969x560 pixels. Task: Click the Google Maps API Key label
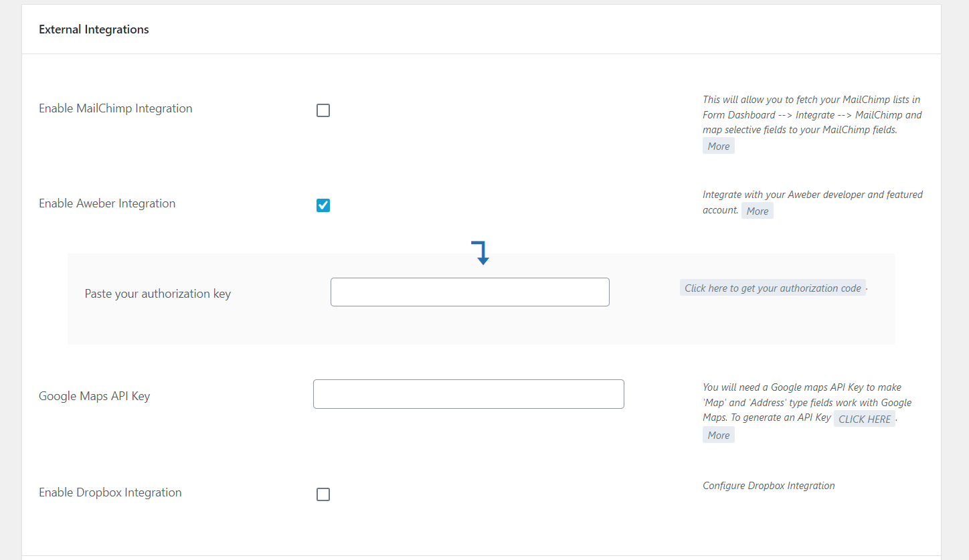click(94, 396)
